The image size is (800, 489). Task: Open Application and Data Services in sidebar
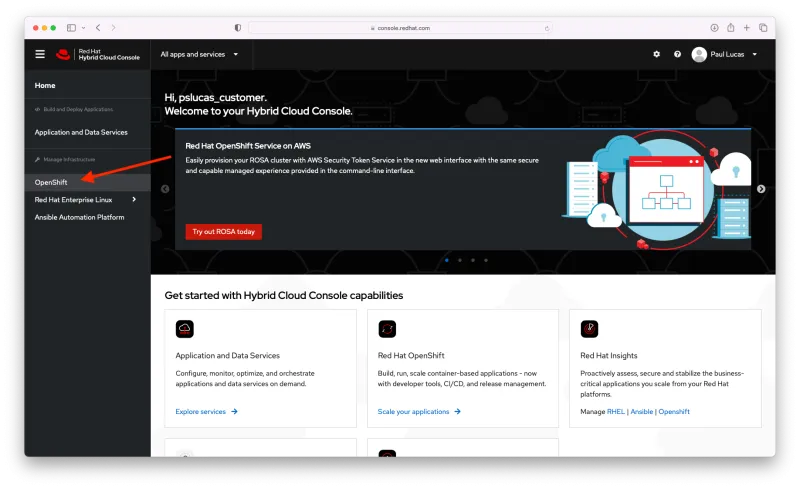tap(81, 132)
